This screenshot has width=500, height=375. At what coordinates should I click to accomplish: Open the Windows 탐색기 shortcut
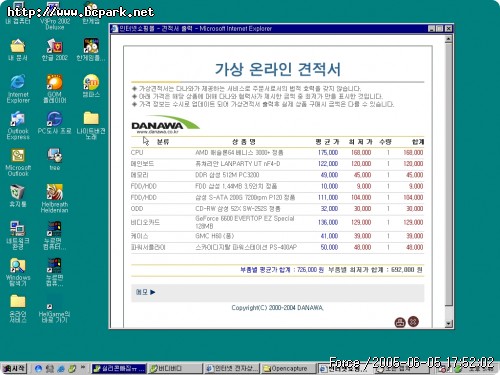18,272
